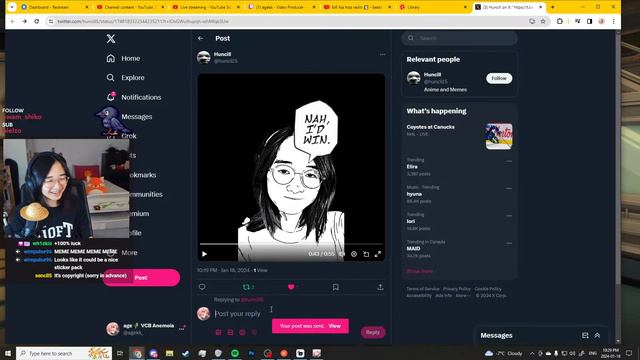The height and width of the screenshot is (360, 640).
Task: Open File Explorer from the taskbar
Action: [169, 353]
